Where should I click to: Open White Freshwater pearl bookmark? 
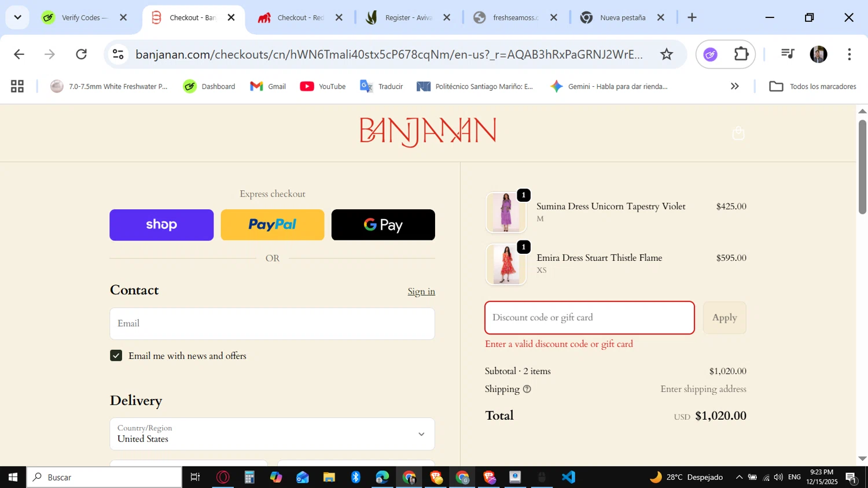pyautogui.click(x=109, y=86)
